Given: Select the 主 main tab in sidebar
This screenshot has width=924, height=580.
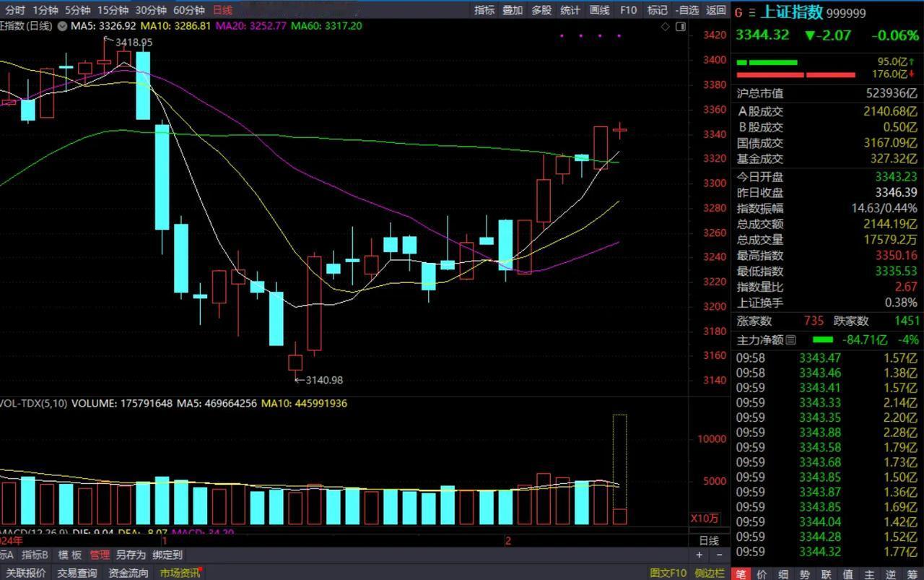Looking at the screenshot, I should coord(871,574).
